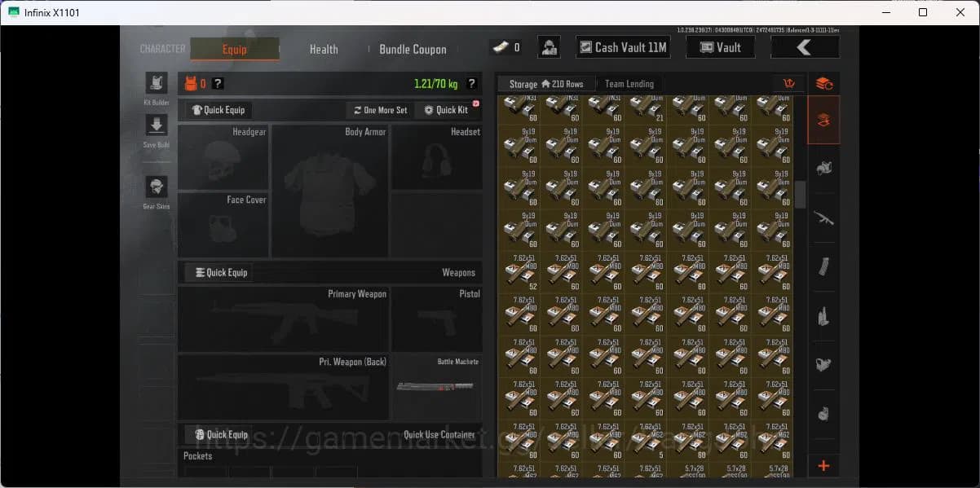Screen dimensions: 980x488
Task: Click the Quick Kit button
Action: point(447,110)
